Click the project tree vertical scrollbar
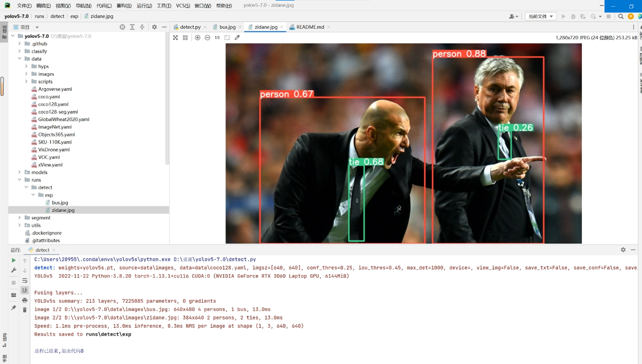The width and height of the screenshot is (642, 364). 167,98
